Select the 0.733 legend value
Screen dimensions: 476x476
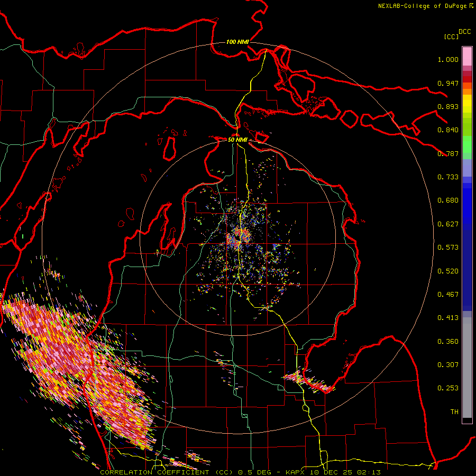coord(448,177)
